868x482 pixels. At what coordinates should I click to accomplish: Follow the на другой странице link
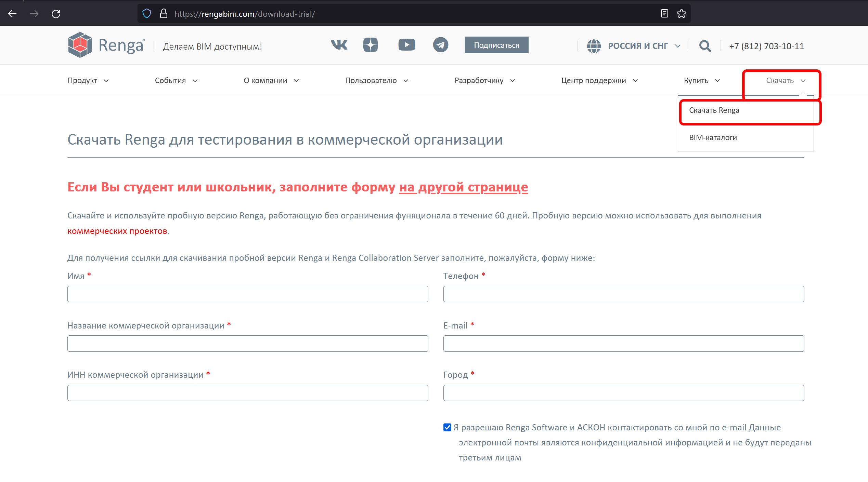pos(463,187)
